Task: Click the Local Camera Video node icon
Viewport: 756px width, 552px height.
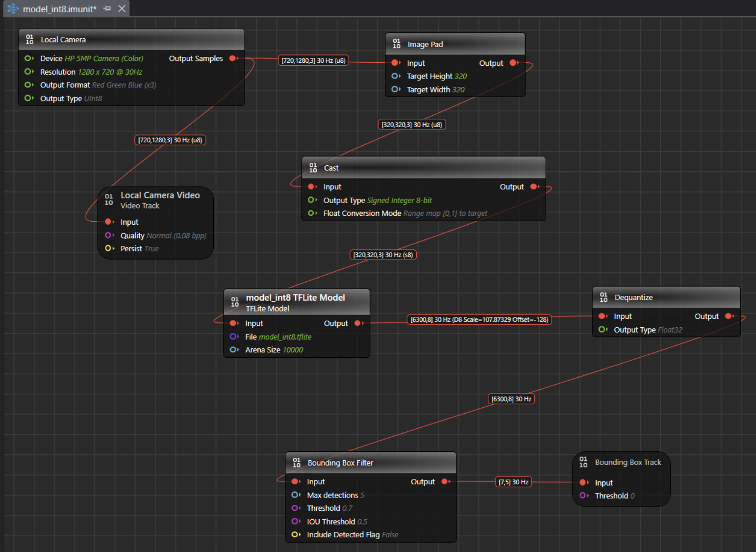Action: 109,199
